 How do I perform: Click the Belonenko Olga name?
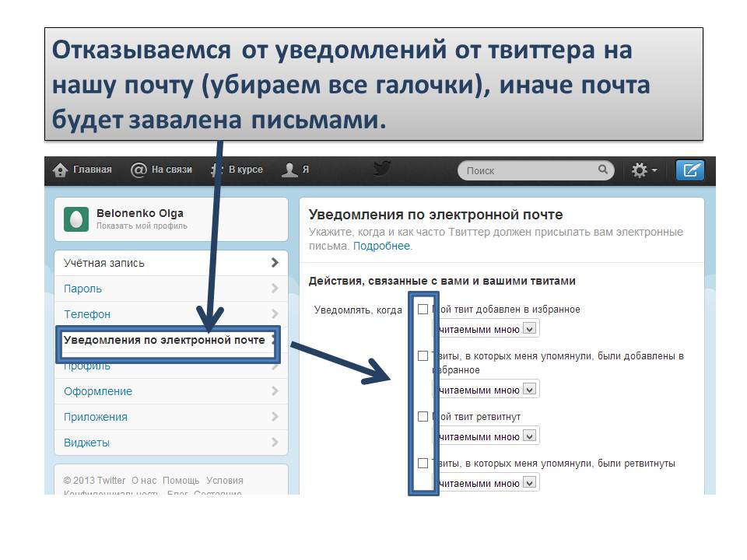coord(139,213)
